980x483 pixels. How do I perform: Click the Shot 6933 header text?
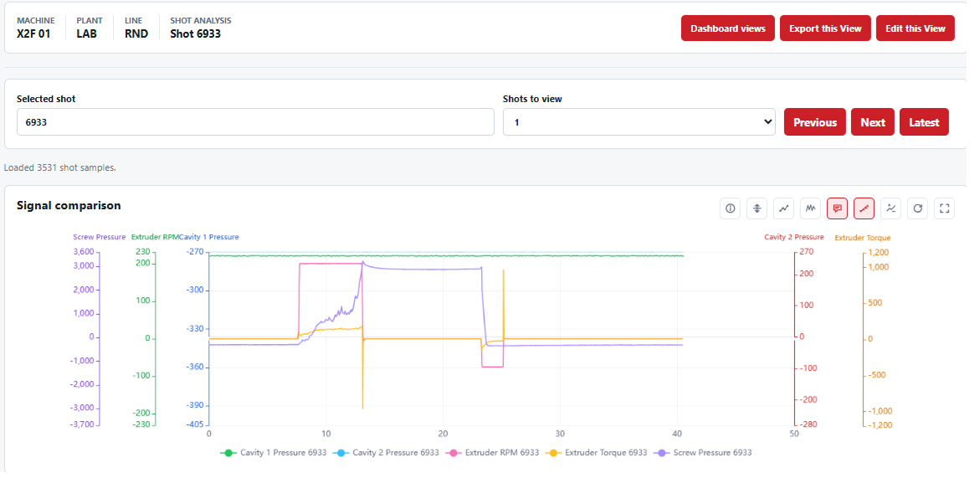click(196, 33)
